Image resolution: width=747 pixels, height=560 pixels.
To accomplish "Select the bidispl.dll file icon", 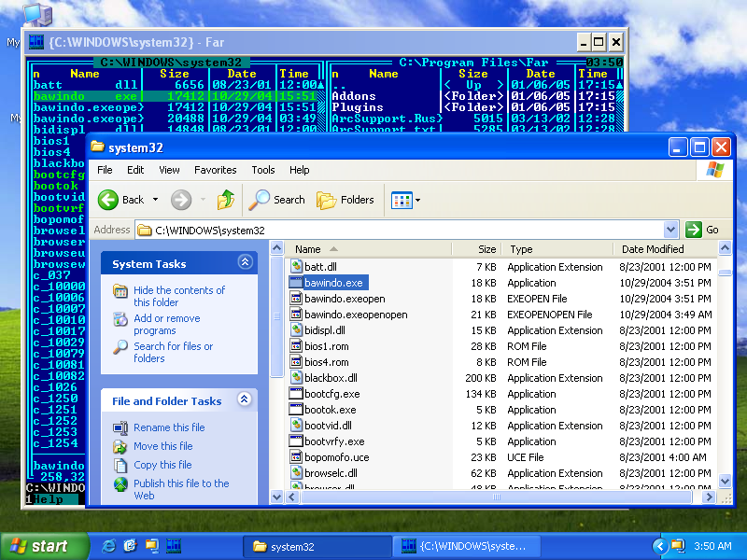I will [x=296, y=330].
